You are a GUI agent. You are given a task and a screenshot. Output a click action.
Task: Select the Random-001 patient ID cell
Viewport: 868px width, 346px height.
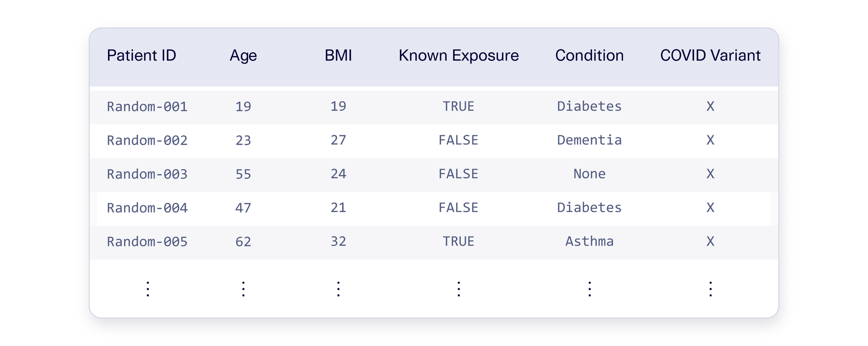(147, 107)
